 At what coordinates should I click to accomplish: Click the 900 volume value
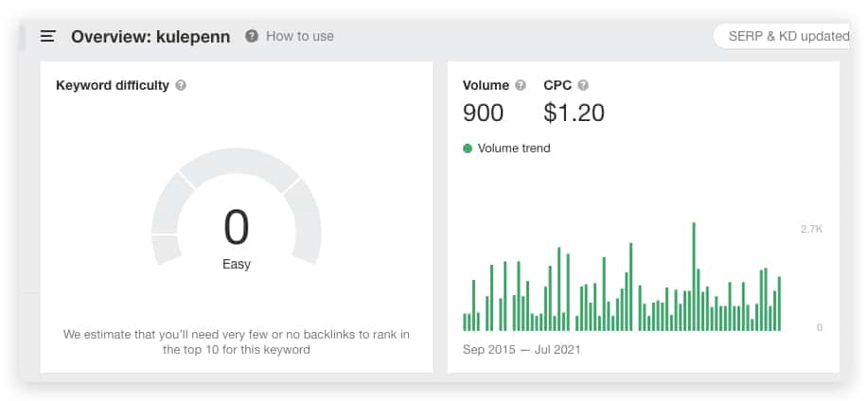484,113
